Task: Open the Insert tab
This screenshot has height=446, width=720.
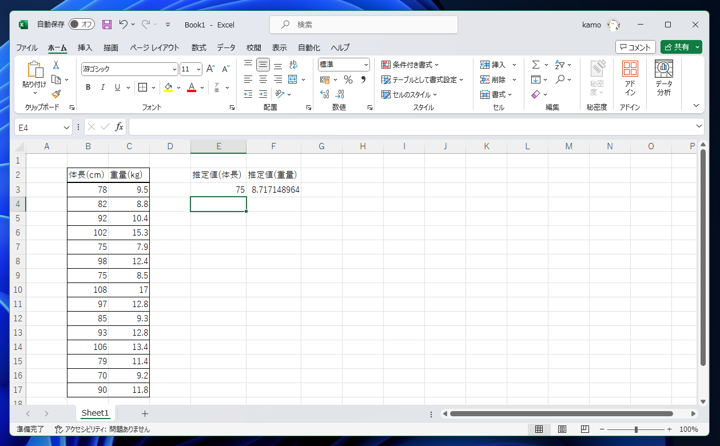Action: [x=85, y=47]
